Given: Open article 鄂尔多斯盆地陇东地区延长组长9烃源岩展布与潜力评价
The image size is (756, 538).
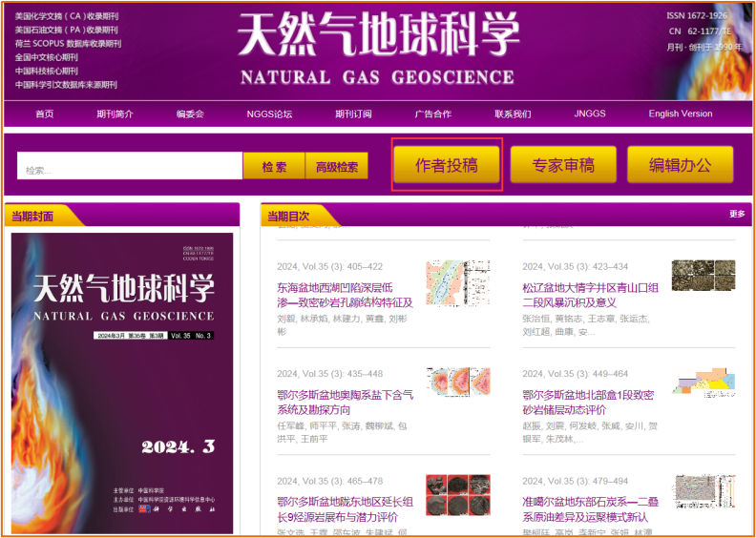Looking at the screenshot, I should tap(345, 510).
